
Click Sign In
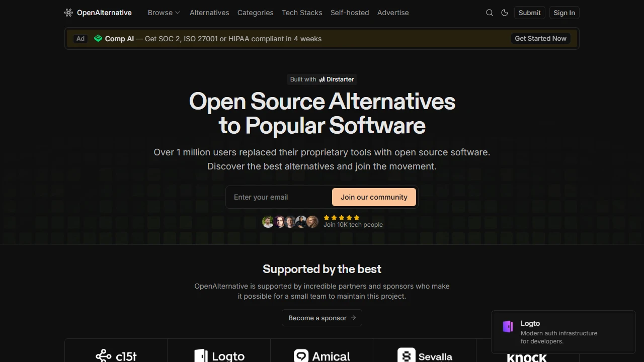[564, 13]
